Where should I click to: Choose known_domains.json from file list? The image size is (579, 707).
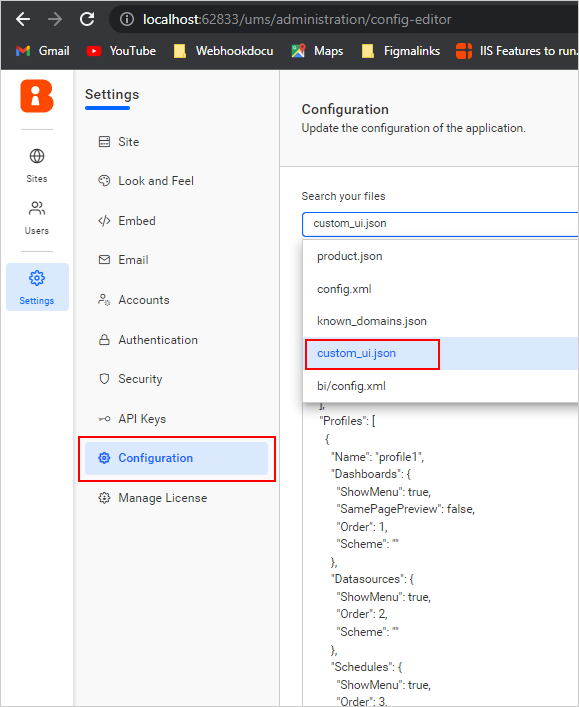(441, 321)
